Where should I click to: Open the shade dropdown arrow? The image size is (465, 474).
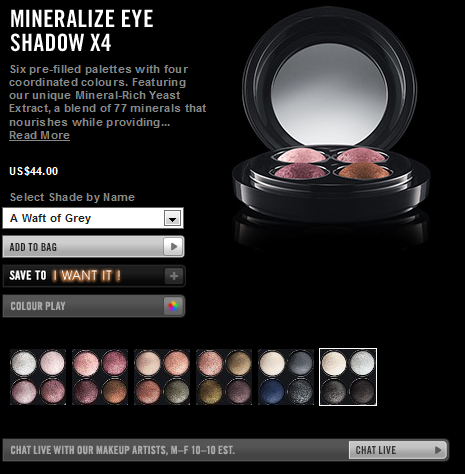click(172, 218)
